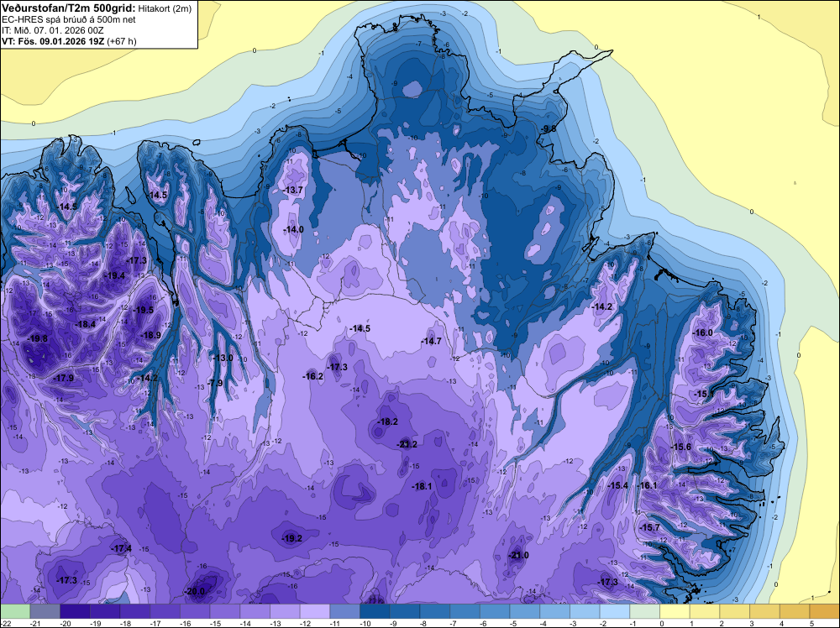Click the "IT: Mið. 07. 01. 2026 00Z" line
This screenshot has width=840, height=628.
click(x=52, y=30)
